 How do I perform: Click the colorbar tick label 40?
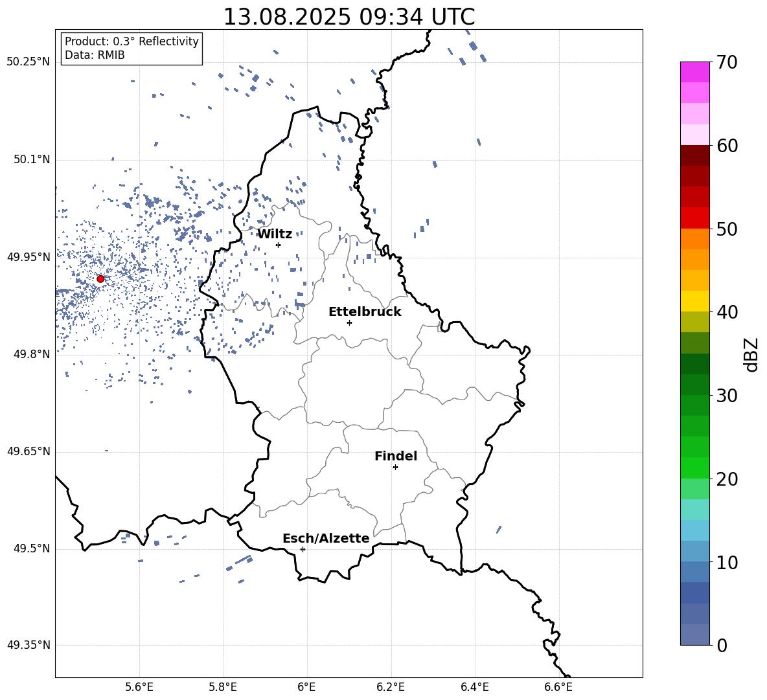point(727,312)
